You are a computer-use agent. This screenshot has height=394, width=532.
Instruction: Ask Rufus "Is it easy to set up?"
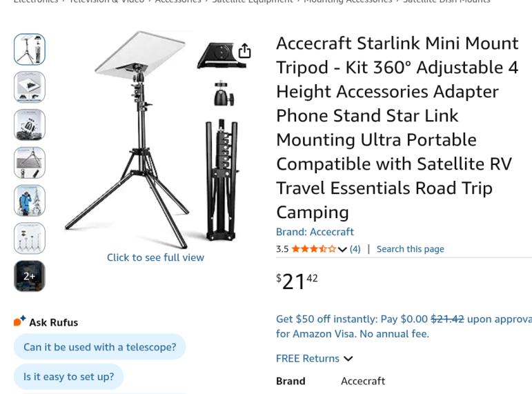tap(68, 377)
